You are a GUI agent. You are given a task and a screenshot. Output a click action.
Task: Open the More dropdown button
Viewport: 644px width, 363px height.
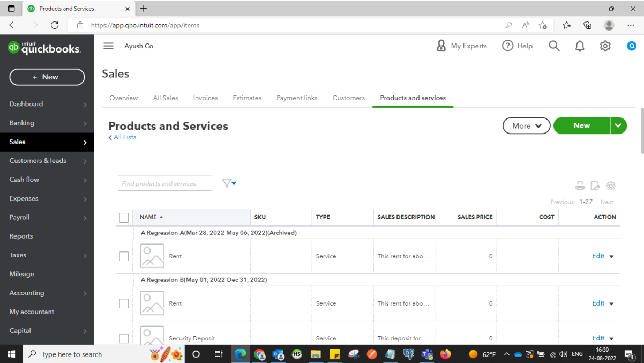point(526,126)
